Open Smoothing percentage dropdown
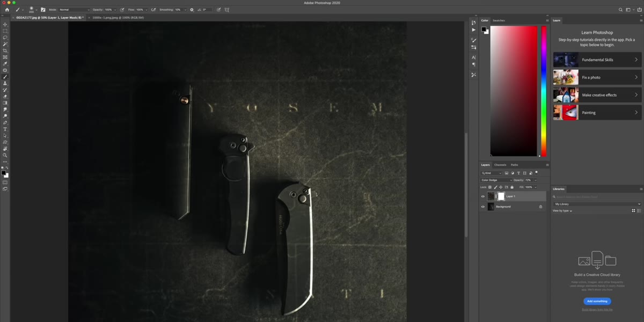644x322 pixels. tap(185, 10)
